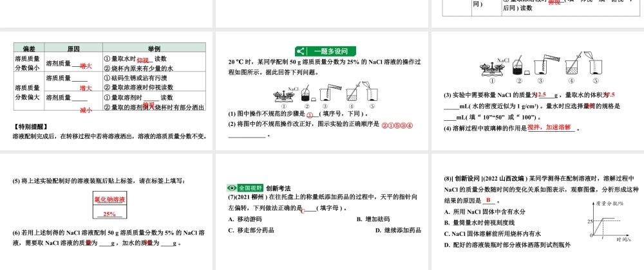Image resolution: width=644 pixels, height=270 pixels.
Task: Click the 氯化钠溶液 label box text
Action: 109,199
